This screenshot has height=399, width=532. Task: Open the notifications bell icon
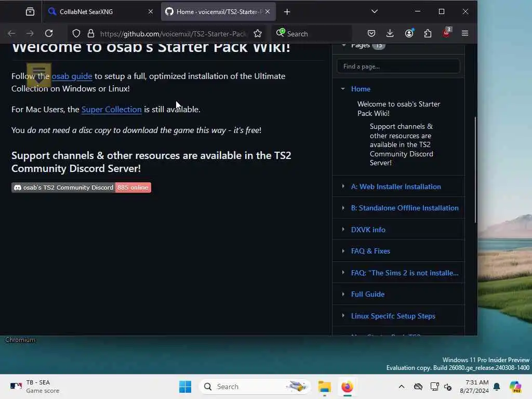point(497,387)
